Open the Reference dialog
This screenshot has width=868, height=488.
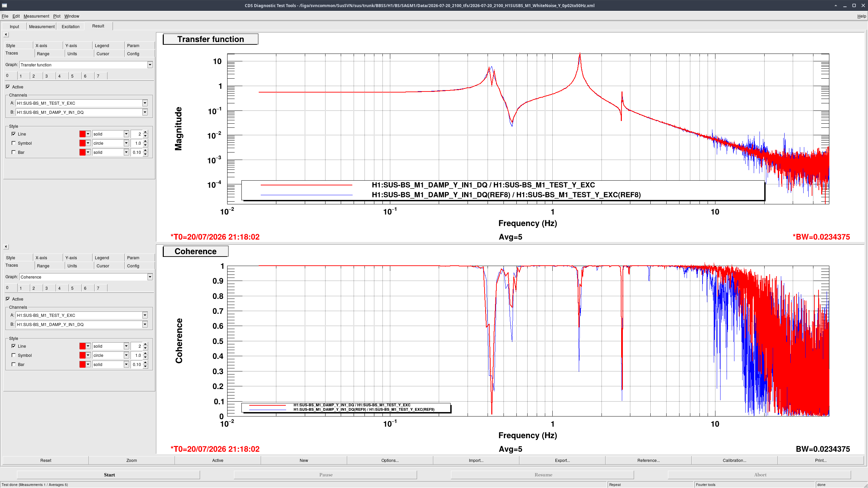pos(648,460)
